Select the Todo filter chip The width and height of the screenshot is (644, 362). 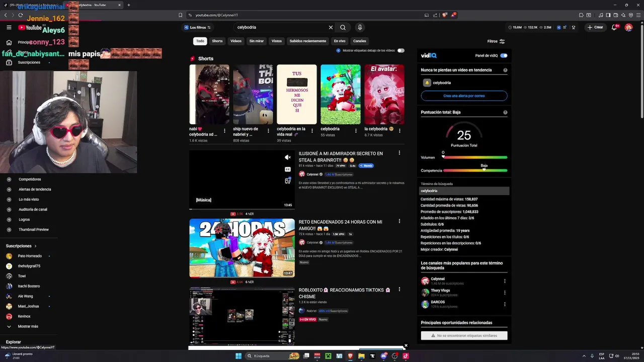coord(200,41)
